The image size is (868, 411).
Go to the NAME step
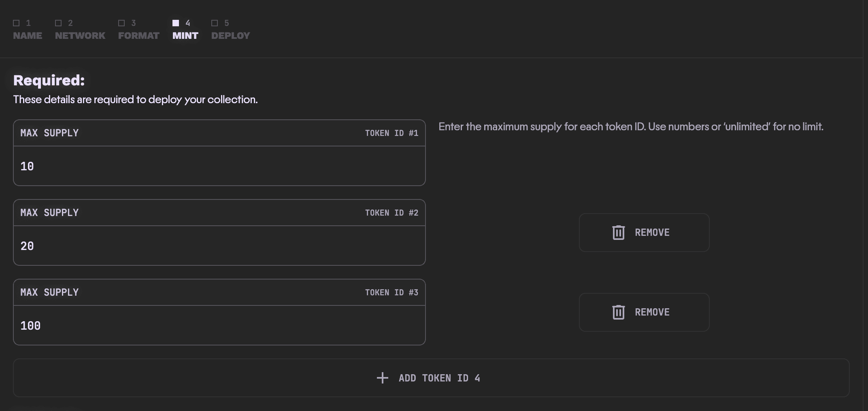coord(28,36)
